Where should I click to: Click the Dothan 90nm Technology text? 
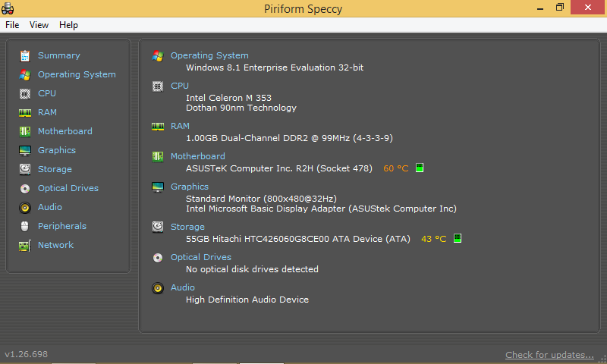[241, 108]
